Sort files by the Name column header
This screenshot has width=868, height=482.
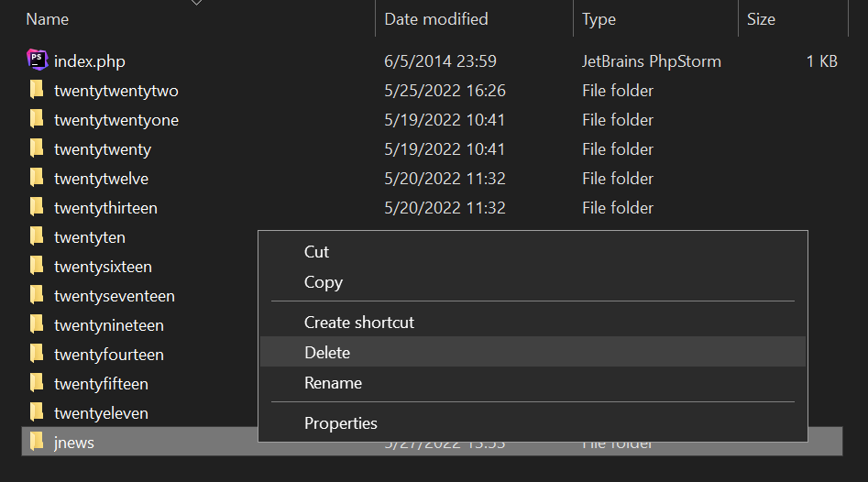tap(47, 18)
